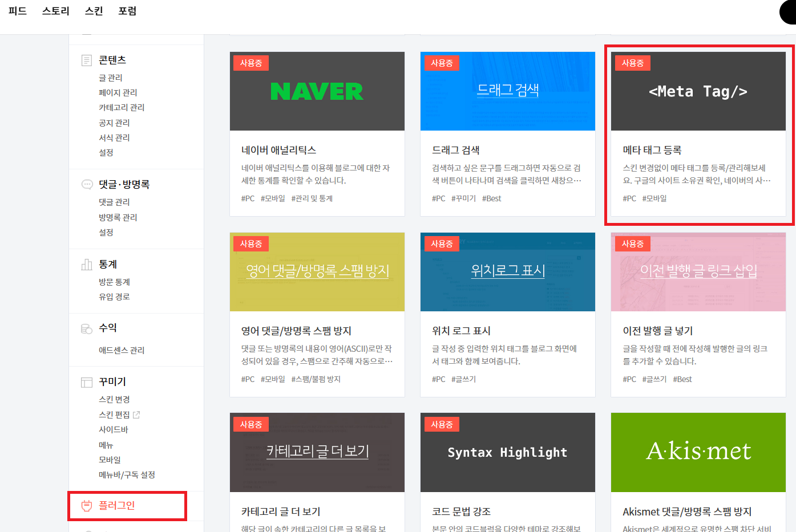Open the 스킨 top menu
Screen dimensions: 796x532
click(x=94, y=11)
